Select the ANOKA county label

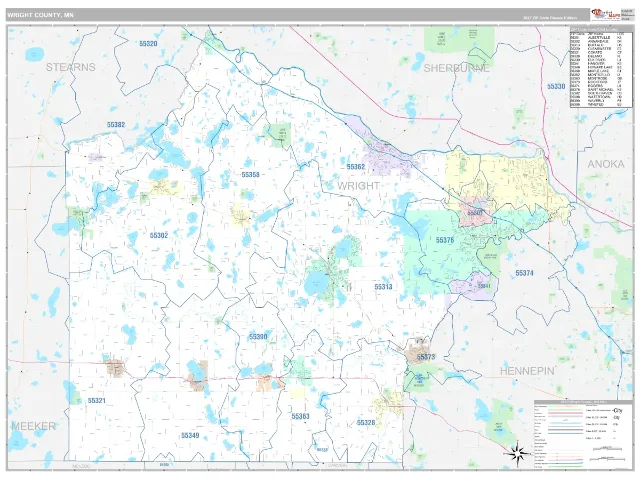click(x=606, y=164)
